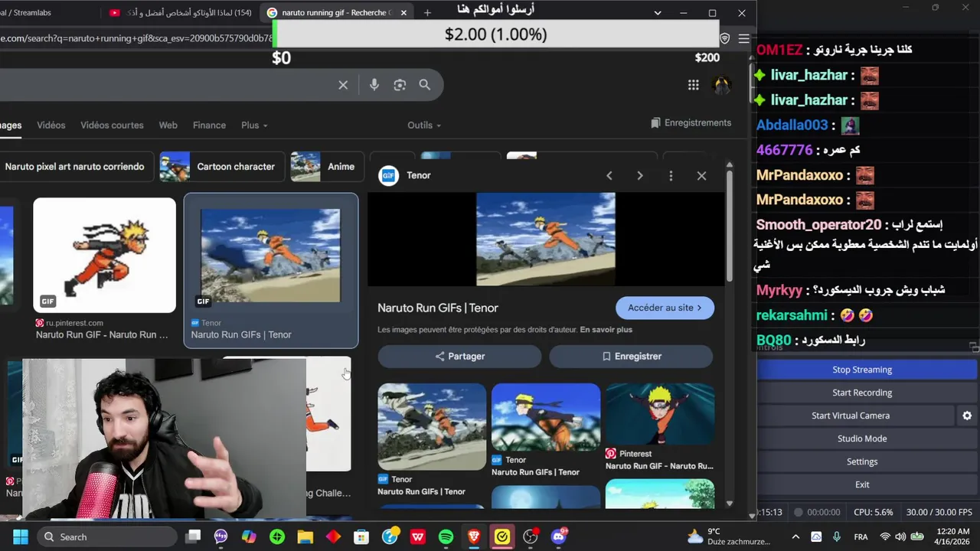Click Exit button in OBS

coord(862,484)
